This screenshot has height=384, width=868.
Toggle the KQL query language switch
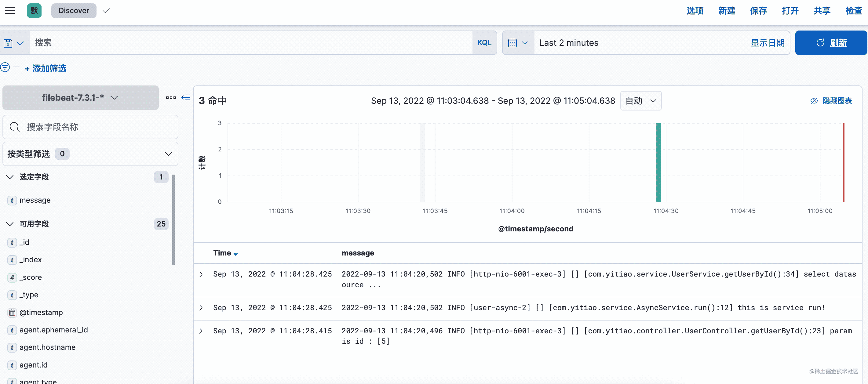tap(484, 43)
